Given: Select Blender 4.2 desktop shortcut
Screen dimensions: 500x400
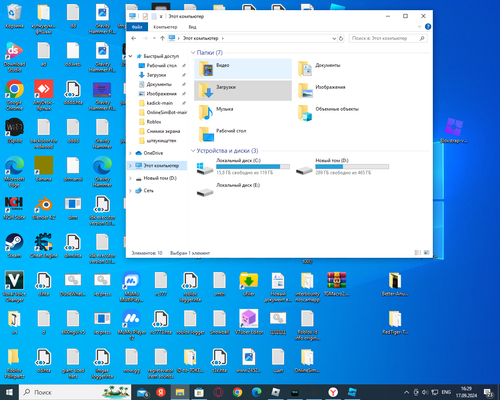Looking at the screenshot, I should [x=44, y=208].
